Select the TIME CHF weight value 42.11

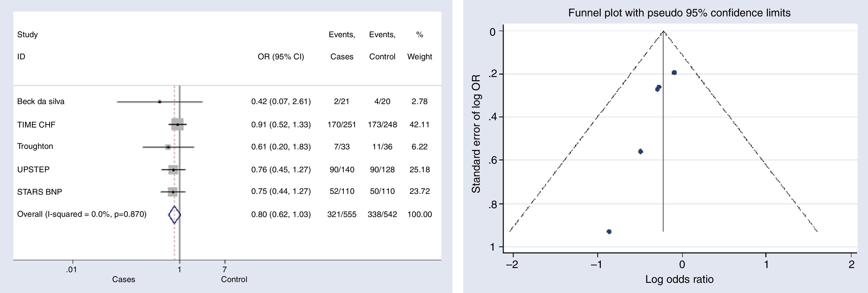click(419, 125)
